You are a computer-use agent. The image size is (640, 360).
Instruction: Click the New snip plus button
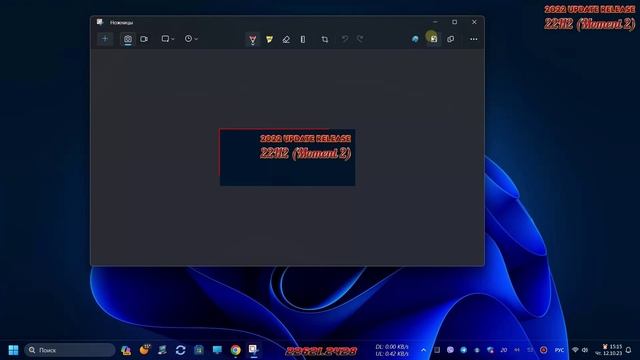tap(105, 39)
